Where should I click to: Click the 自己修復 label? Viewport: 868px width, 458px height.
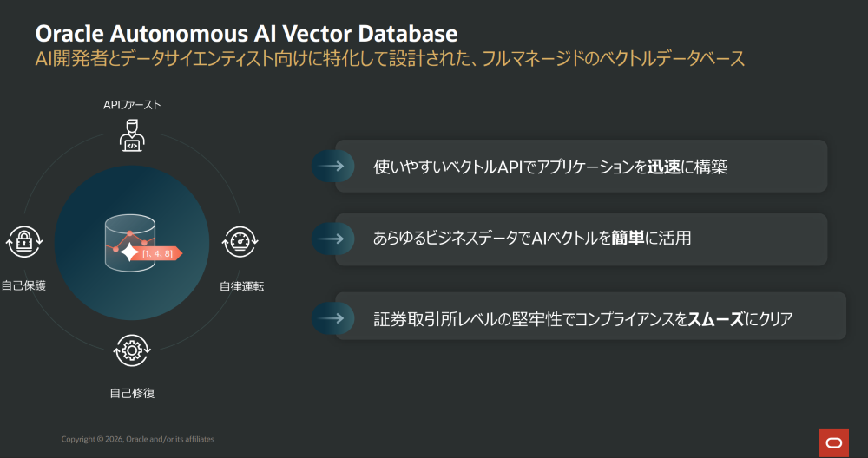click(x=132, y=393)
